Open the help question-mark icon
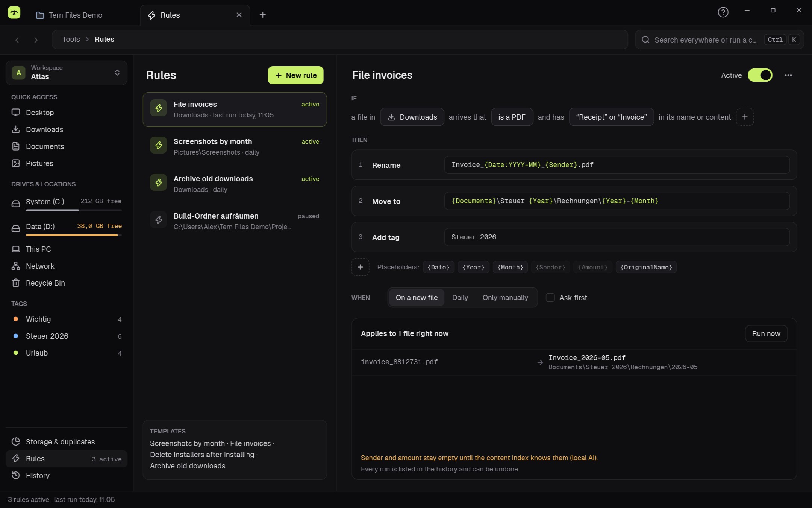This screenshot has width=812, height=508. click(723, 12)
